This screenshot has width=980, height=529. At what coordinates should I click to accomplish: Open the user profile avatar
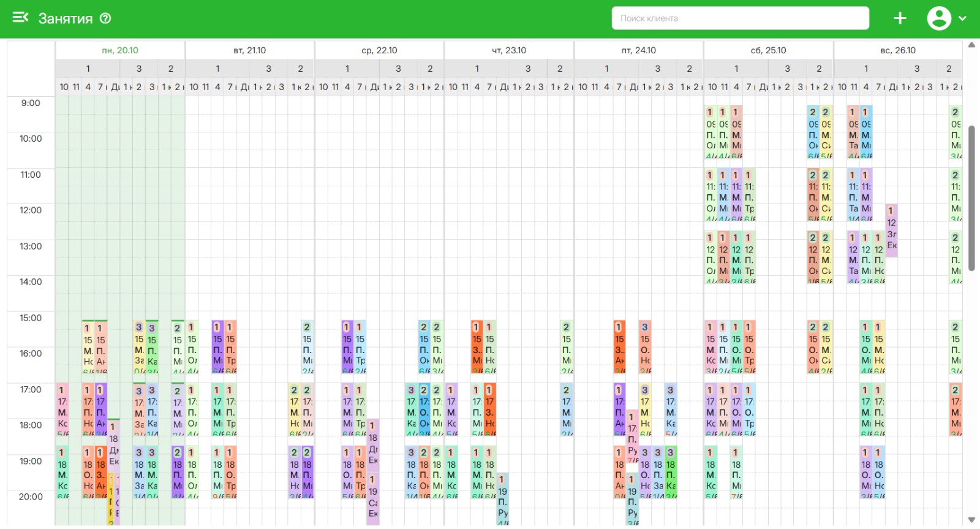pos(938,18)
